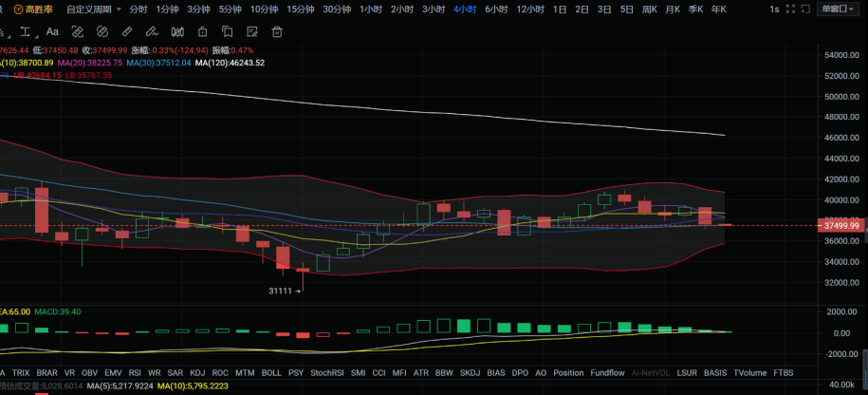Switch to the 12小时 timeframe
Viewport: 868px width, 395px height.
pyautogui.click(x=530, y=9)
